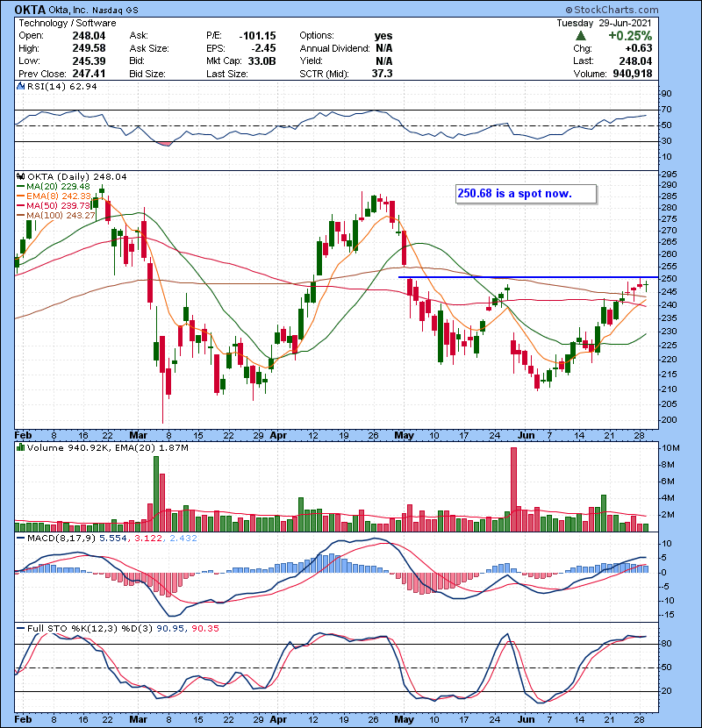Click the StockCharts.com copyright label

coord(612,10)
